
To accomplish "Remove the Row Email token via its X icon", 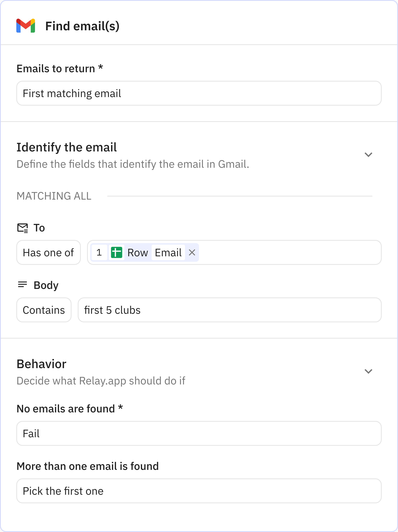I will pos(192,253).
